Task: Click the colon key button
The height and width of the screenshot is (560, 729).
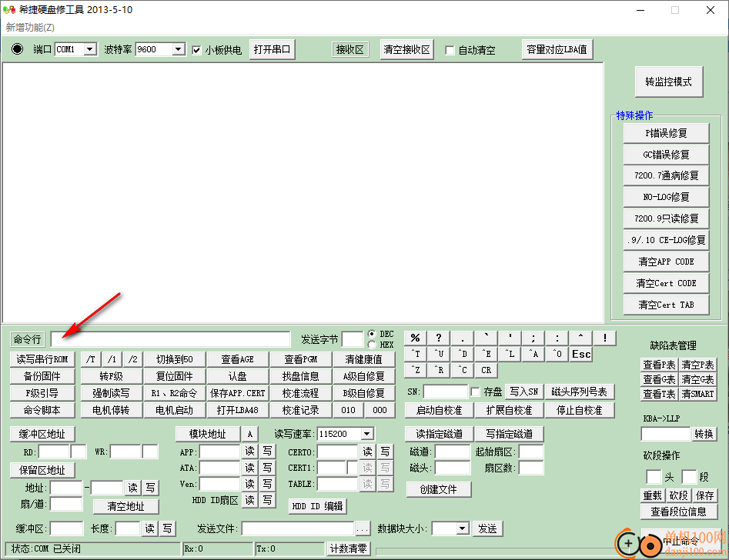Action: (557, 338)
